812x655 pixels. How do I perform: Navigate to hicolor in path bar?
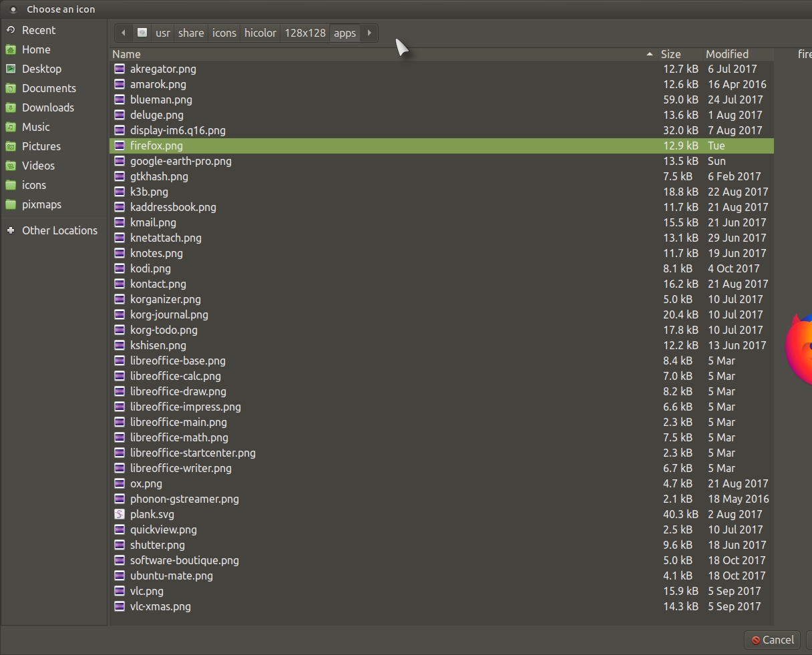260,33
